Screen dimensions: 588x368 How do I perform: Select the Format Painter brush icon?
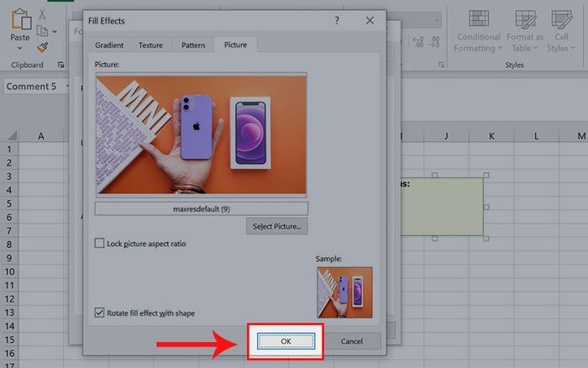pos(42,47)
